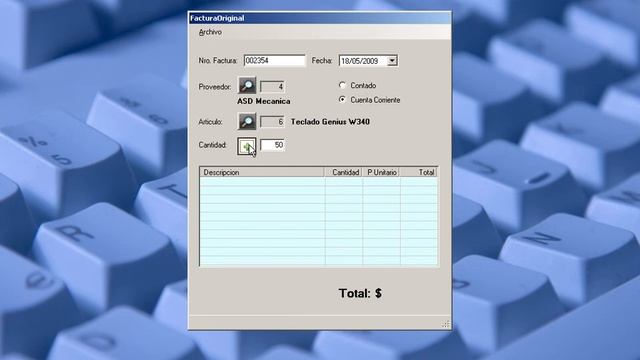Select the Descripcion column header
The height and width of the screenshot is (360, 640).
262,172
